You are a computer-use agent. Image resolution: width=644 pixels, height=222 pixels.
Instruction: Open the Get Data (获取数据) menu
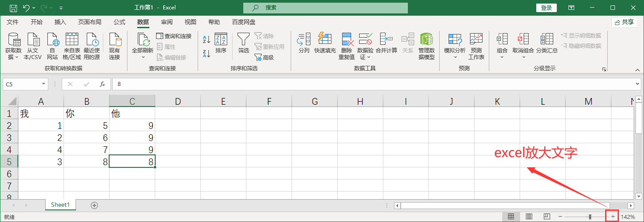(13, 46)
